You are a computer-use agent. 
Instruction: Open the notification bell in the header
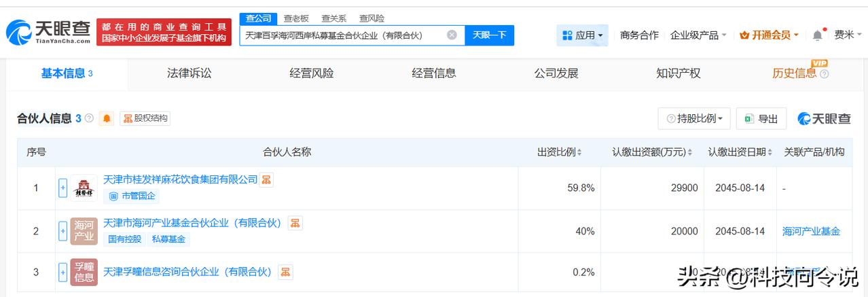tap(817, 35)
